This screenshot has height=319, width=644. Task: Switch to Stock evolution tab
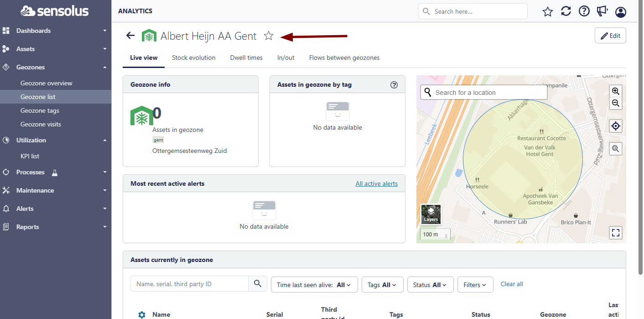click(193, 58)
